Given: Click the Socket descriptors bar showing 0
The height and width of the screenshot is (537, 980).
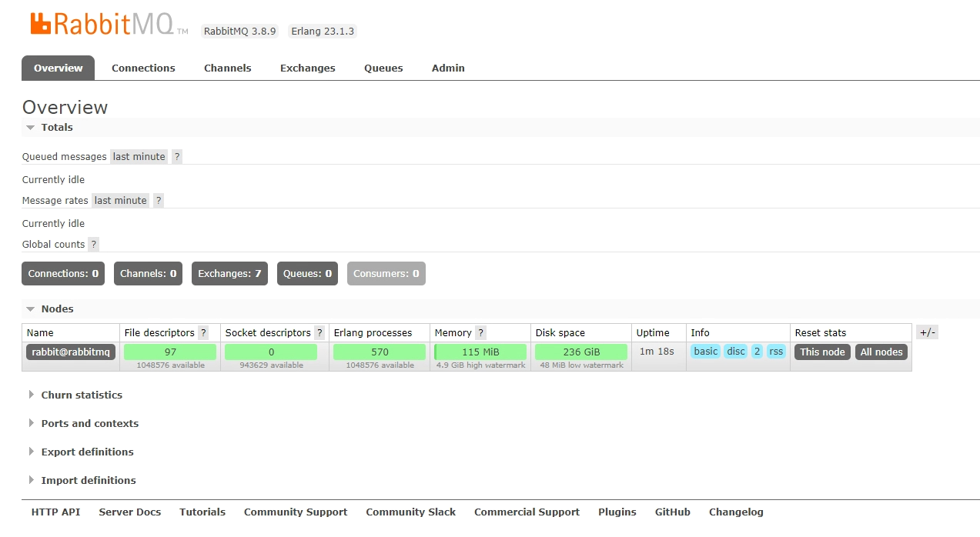Looking at the screenshot, I should (271, 352).
